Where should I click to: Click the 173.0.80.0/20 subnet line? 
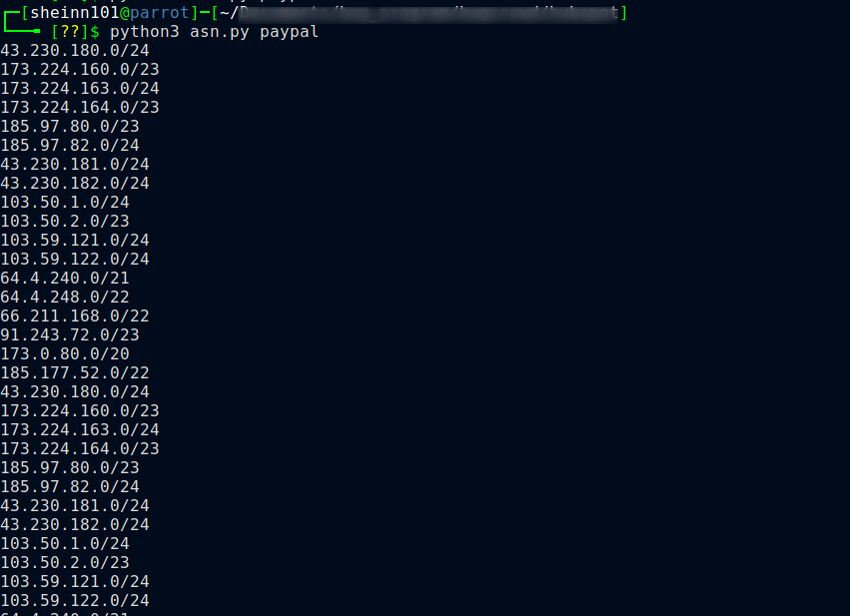pyautogui.click(x=65, y=353)
